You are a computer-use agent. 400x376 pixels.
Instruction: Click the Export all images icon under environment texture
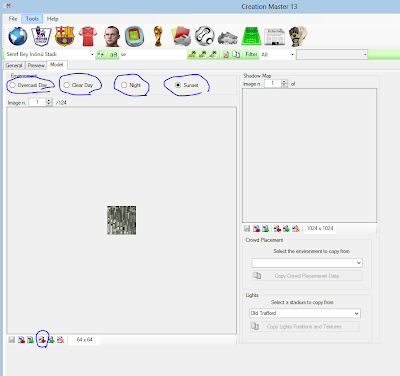[51, 340]
